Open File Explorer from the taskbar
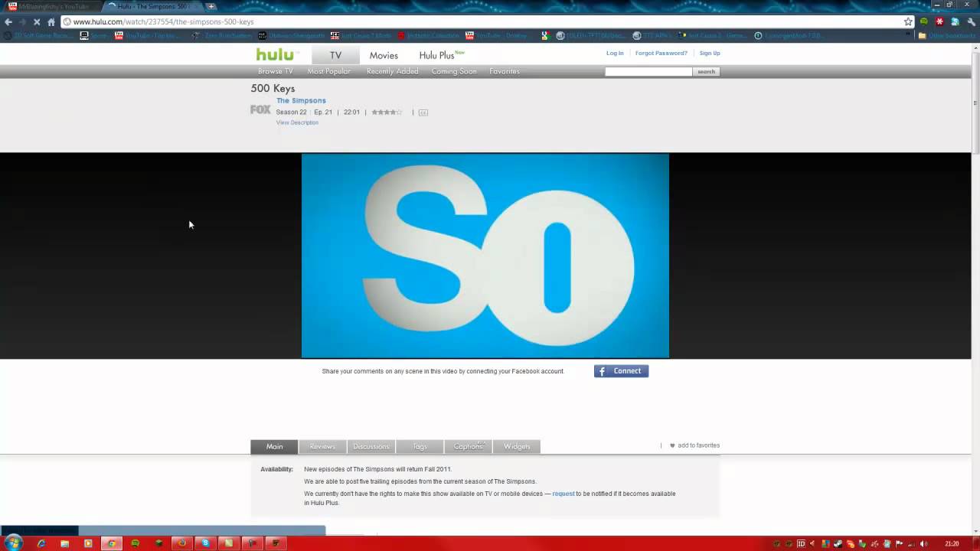Image resolution: width=980 pixels, height=551 pixels. [65, 543]
